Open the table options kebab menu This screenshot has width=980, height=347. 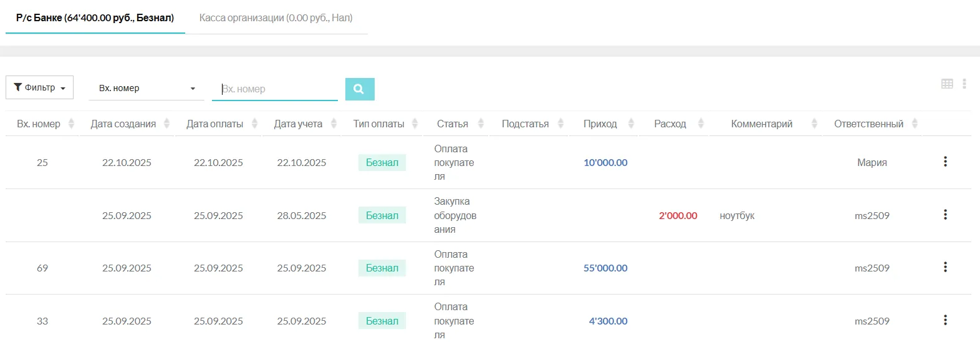pos(964,84)
